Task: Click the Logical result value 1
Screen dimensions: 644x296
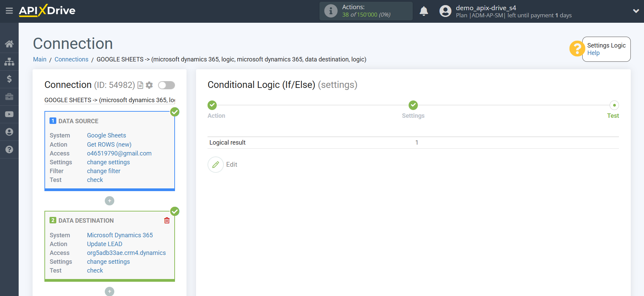Action: pyautogui.click(x=417, y=143)
